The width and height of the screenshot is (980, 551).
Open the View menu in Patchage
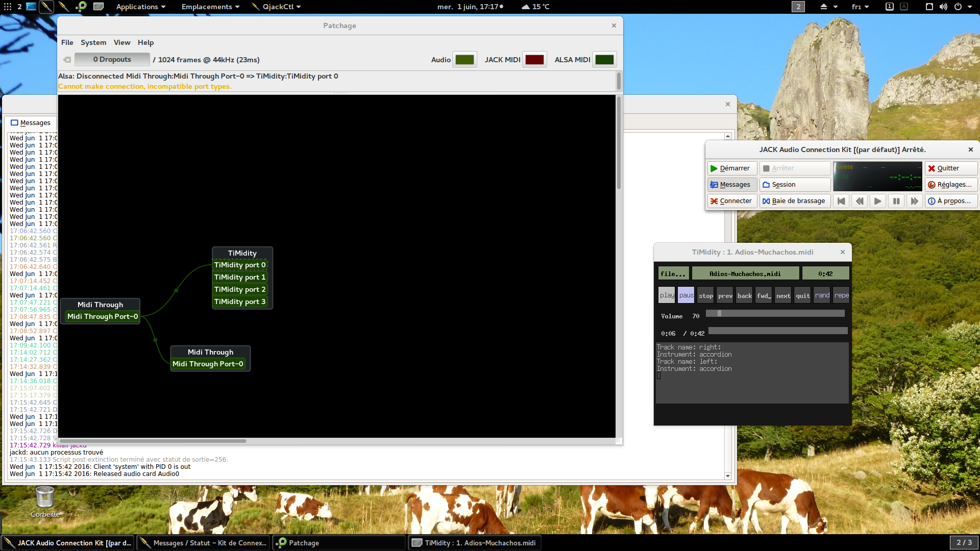[122, 42]
